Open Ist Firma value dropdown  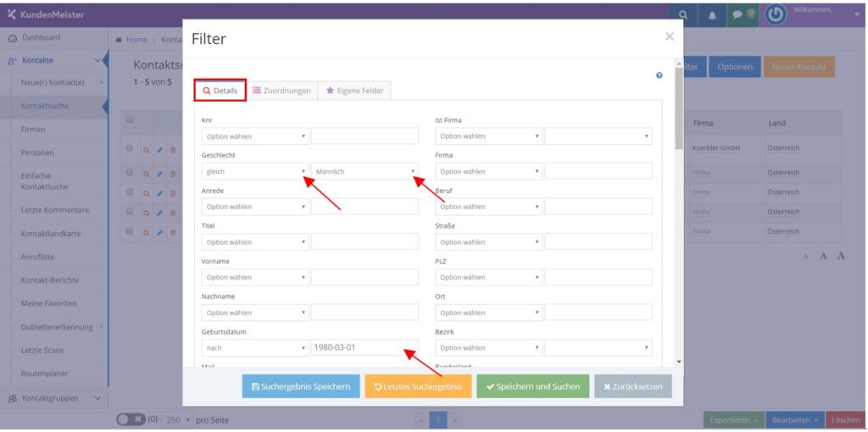[x=598, y=136]
